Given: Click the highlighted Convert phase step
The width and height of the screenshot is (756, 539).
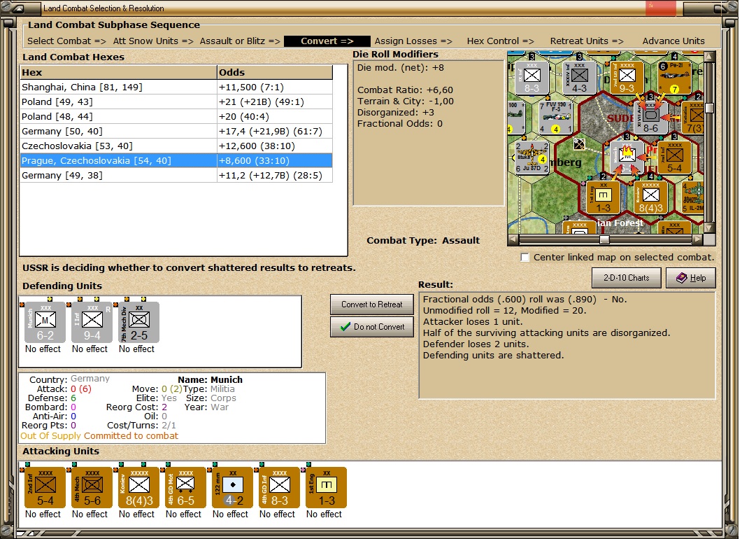Looking at the screenshot, I should pos(327,41).
